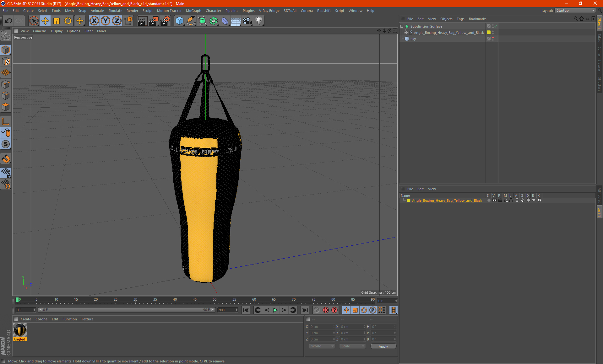
Task: Open the World coordinate dropdown
Action: (322, 346)
